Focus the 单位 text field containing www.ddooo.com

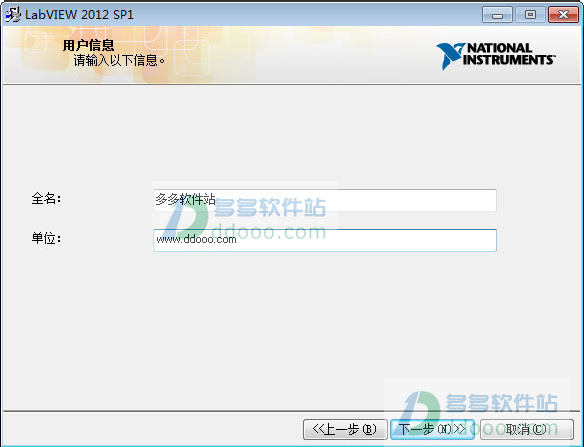(324, 240)
